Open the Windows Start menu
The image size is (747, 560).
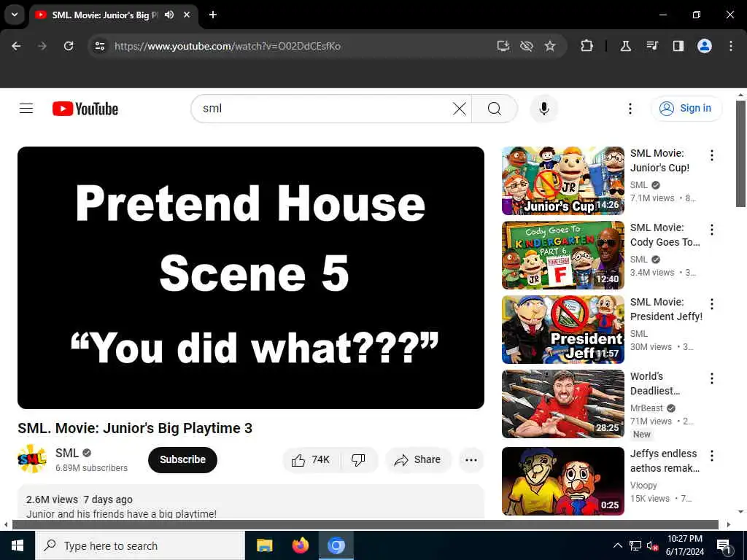pyautogui.click(x=18, y=545)
